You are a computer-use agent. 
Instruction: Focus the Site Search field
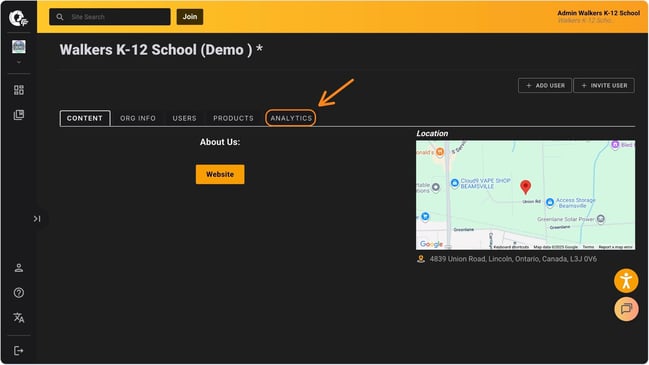[x=110, y=17]
